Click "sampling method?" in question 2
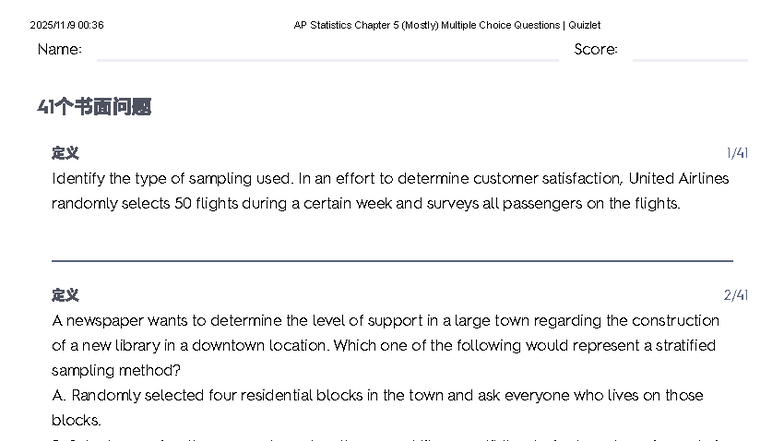Screen dimensions: 784x441 point(111,370)
